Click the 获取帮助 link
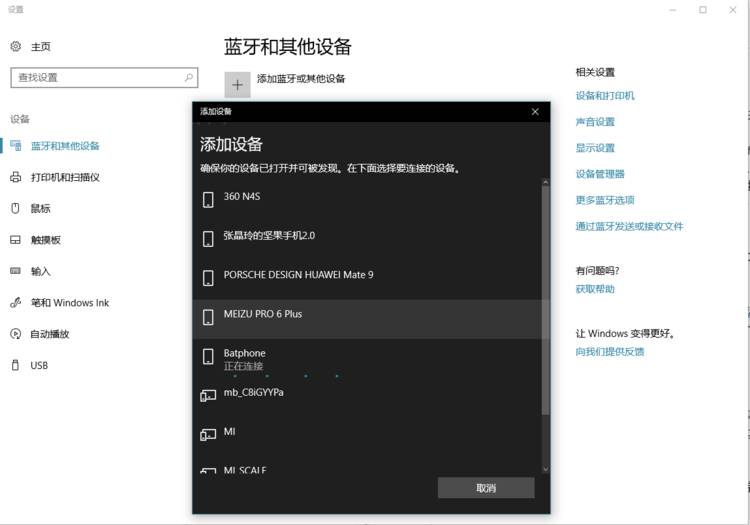This screenshot has height=525, width=750. point(595,289)
